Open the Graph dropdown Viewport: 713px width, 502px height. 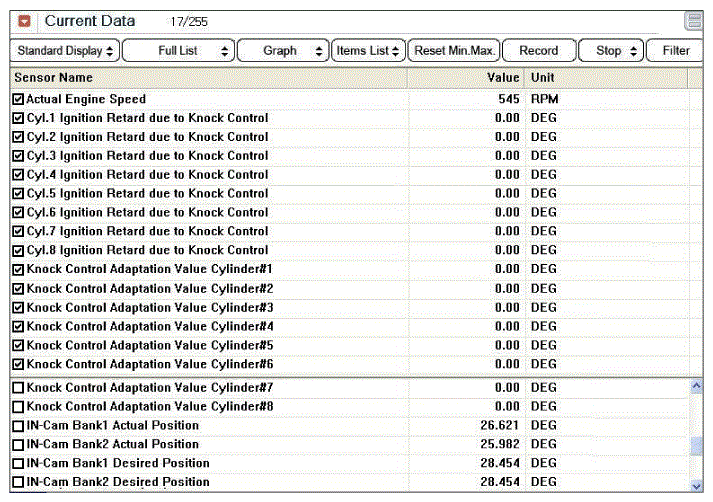click(x=282, y=50)
